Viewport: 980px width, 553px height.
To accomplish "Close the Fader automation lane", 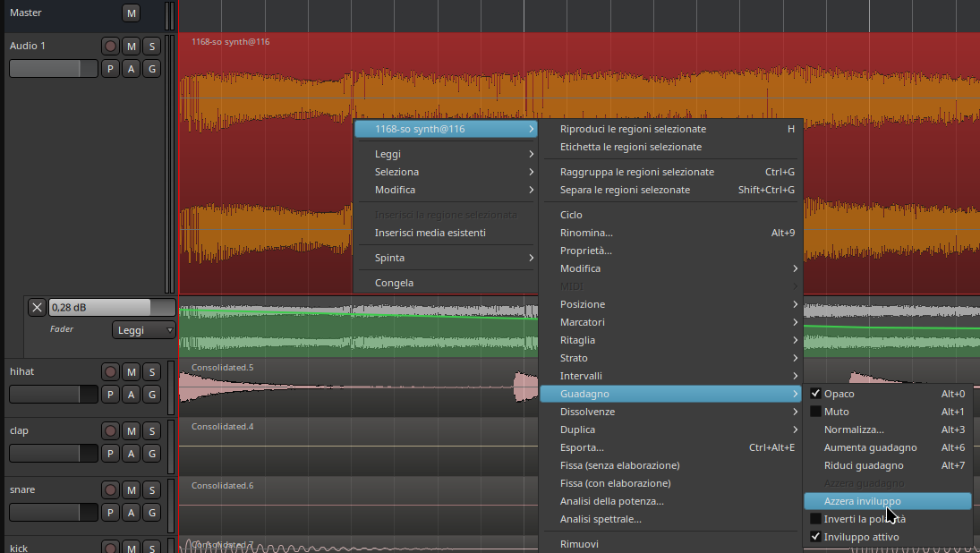I will [x=37, y=308].
